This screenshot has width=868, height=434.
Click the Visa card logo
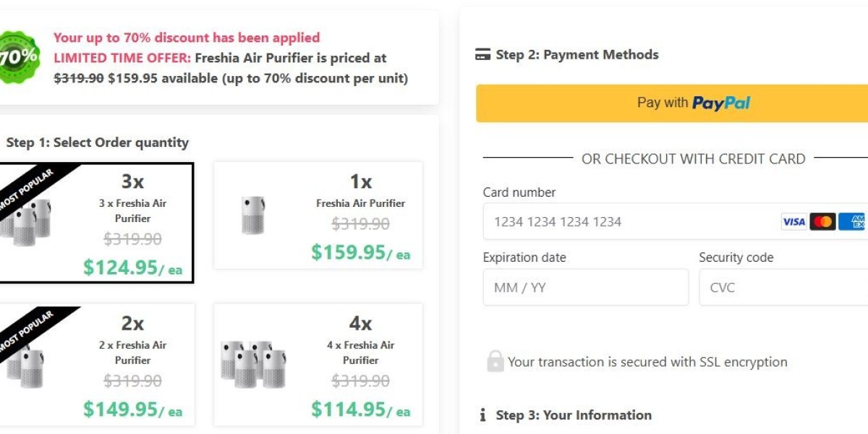(x=793, y=222)
